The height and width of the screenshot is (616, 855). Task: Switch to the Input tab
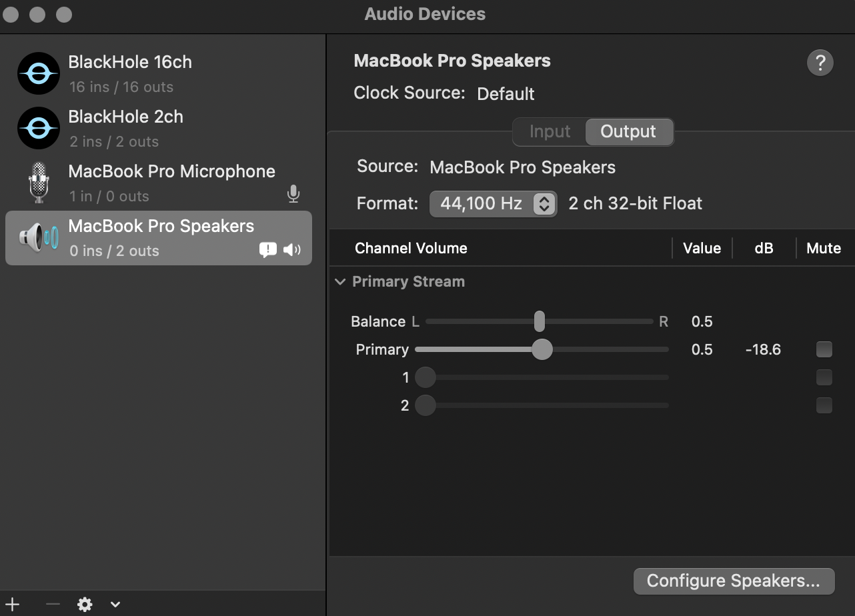tap(550, 131)
